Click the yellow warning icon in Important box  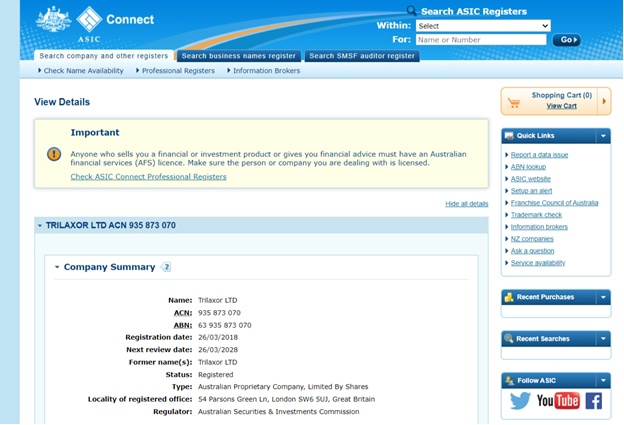[54, 154]
